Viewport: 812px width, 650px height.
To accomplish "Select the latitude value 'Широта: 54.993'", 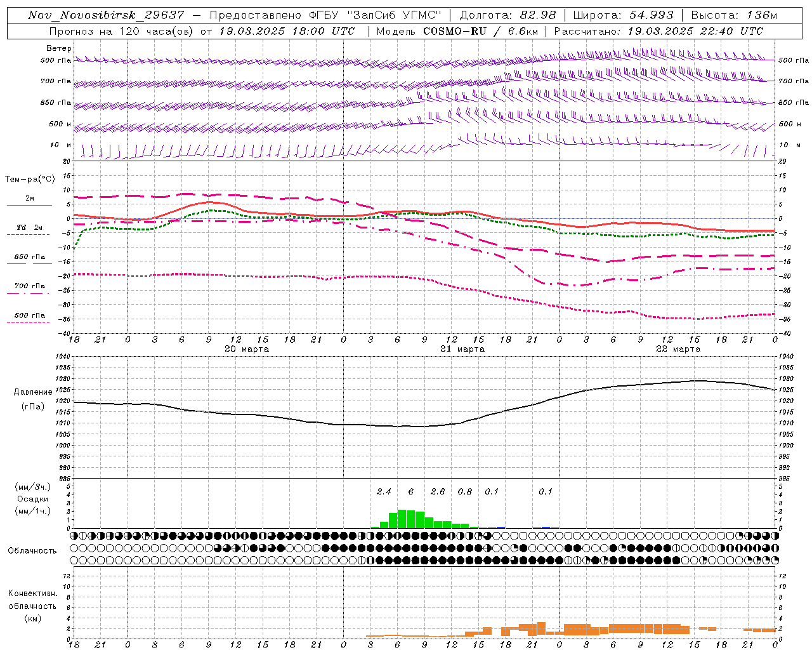I will [623, 15].
